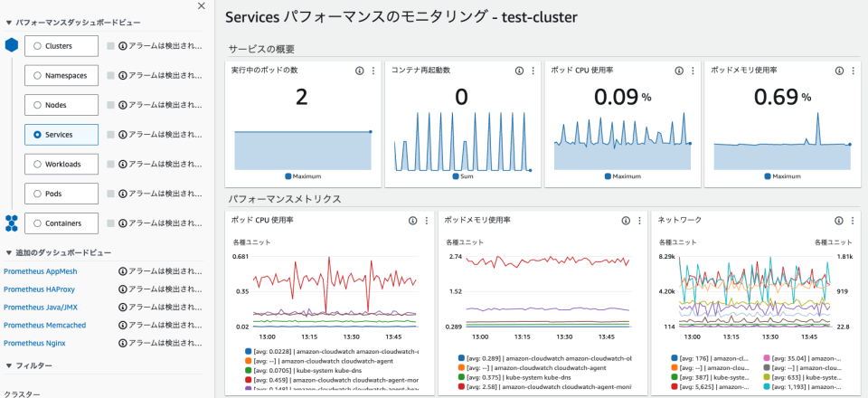This screenshot has height=398, width=868.
Task: Open the コンテナ再起動数 widget actions menu
Action: click(x=533, y=71)
